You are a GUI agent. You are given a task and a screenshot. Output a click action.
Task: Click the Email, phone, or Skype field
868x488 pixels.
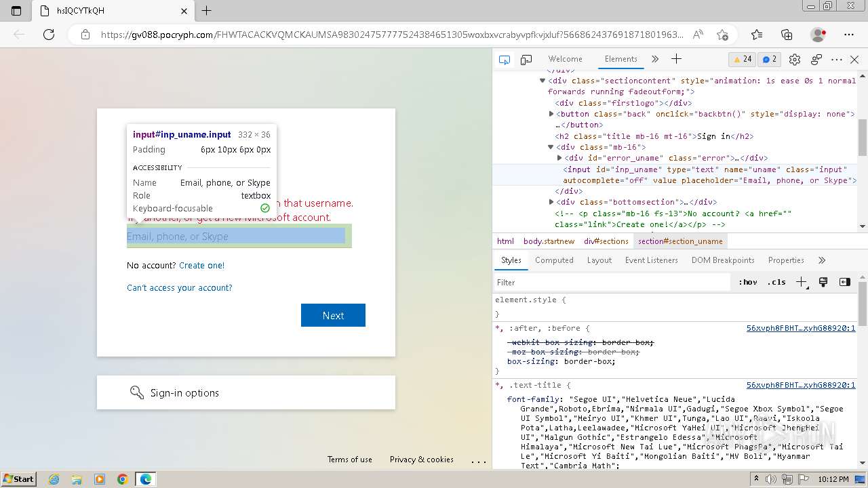(x=239, y=236)
